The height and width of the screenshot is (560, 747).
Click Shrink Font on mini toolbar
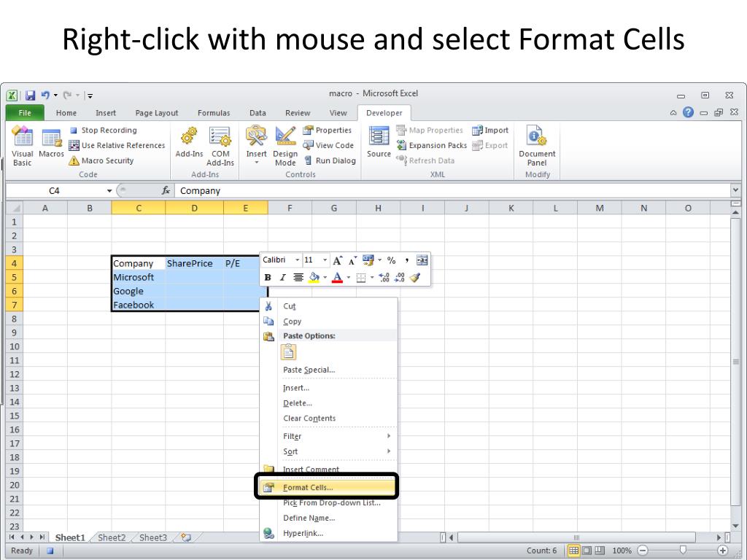352,260
